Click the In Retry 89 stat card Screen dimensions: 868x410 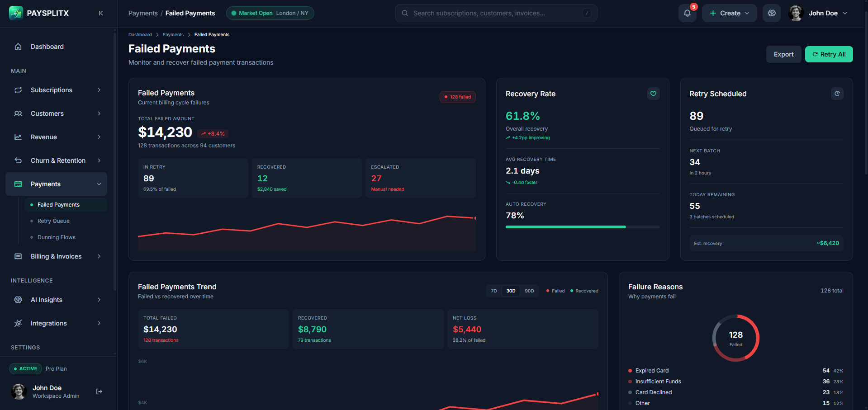coord(193,178)
